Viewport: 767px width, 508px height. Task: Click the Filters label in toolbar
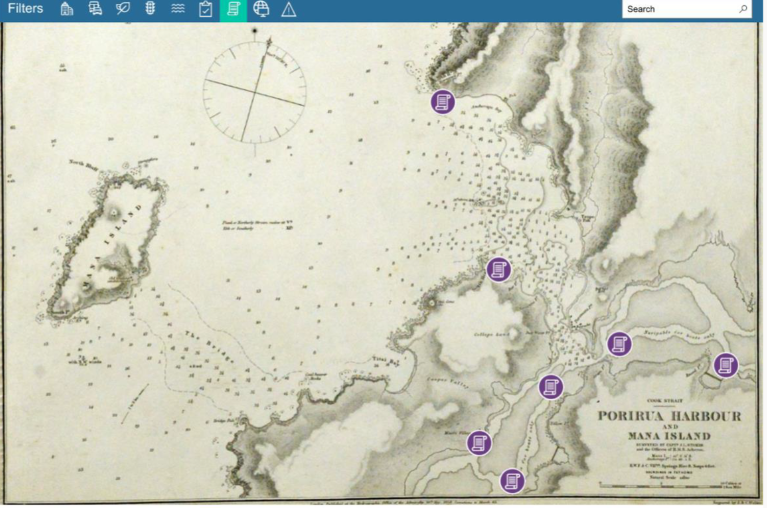pyautogui.click(x=25, y=8)
